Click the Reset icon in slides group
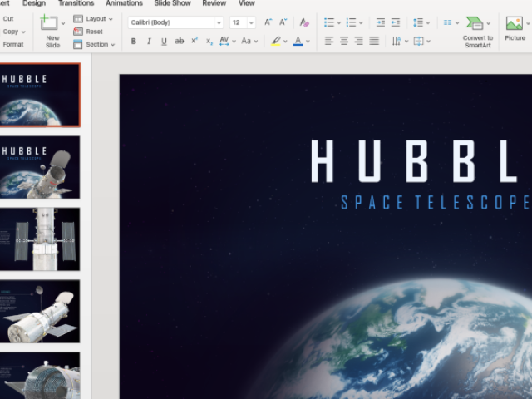 point(78,32)
